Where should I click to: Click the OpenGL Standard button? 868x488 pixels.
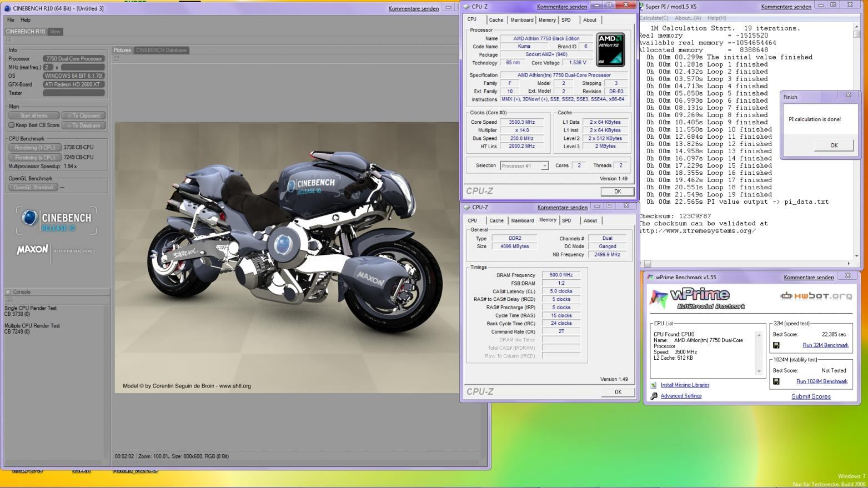[33, 188]
